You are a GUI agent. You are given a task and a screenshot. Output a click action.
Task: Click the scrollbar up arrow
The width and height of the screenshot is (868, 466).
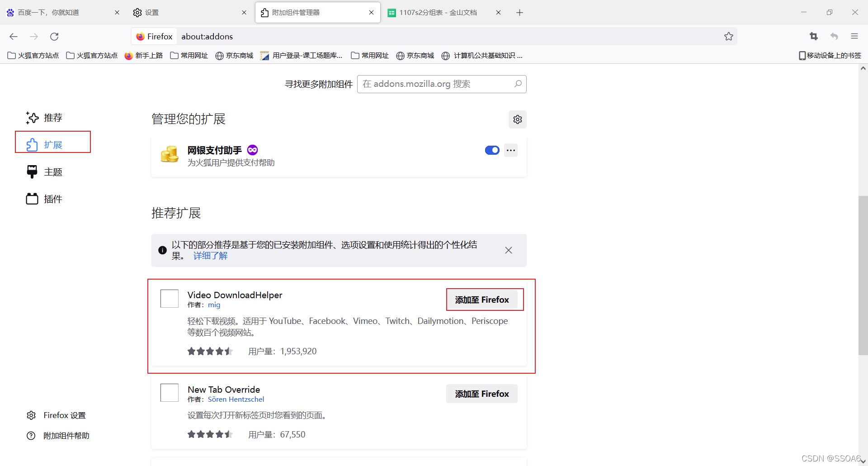[863, 68]
